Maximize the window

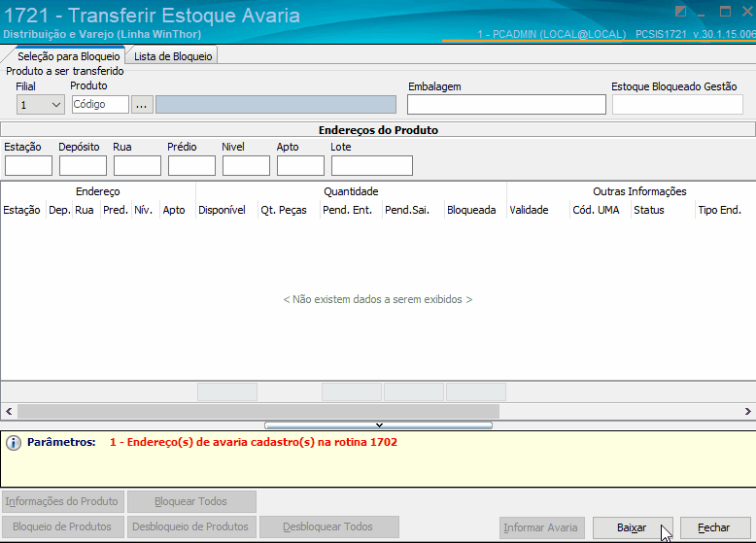tap(725, 12)
